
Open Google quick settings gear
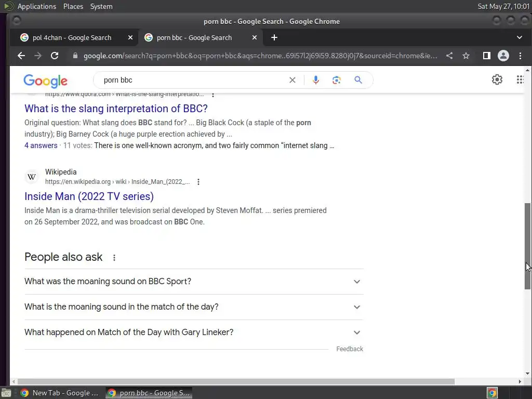497,79
